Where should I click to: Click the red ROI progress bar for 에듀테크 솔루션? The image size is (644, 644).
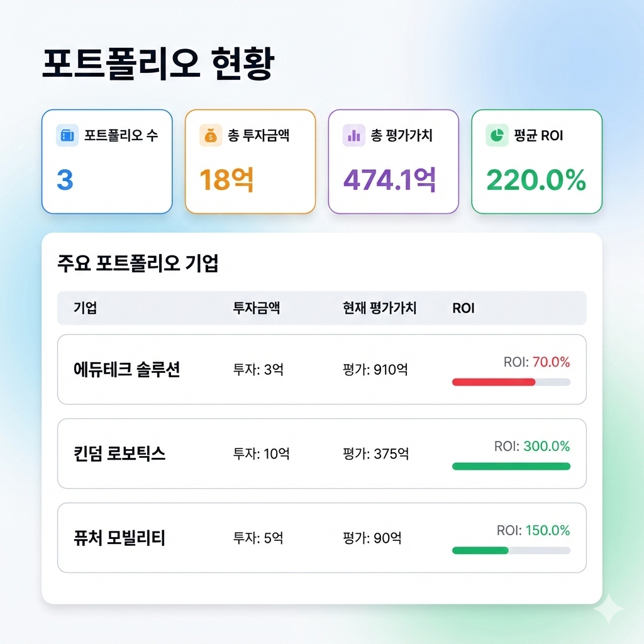click(511, 380)
